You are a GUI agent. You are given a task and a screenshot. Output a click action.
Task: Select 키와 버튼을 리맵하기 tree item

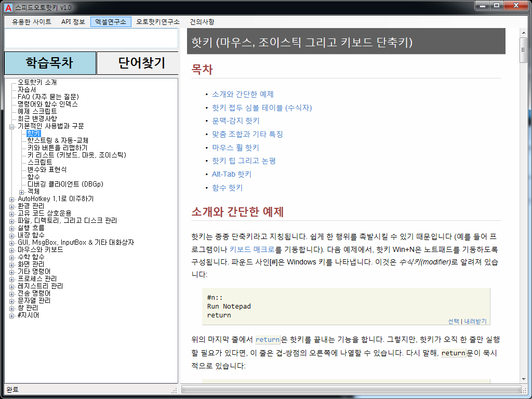click(x=57, y=148)
